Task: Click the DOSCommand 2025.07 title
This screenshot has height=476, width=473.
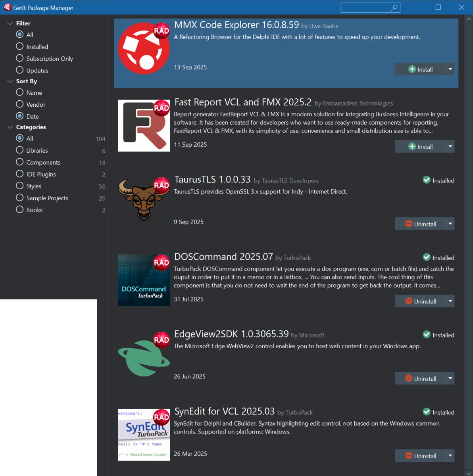Action: click(x=223, y=257)
